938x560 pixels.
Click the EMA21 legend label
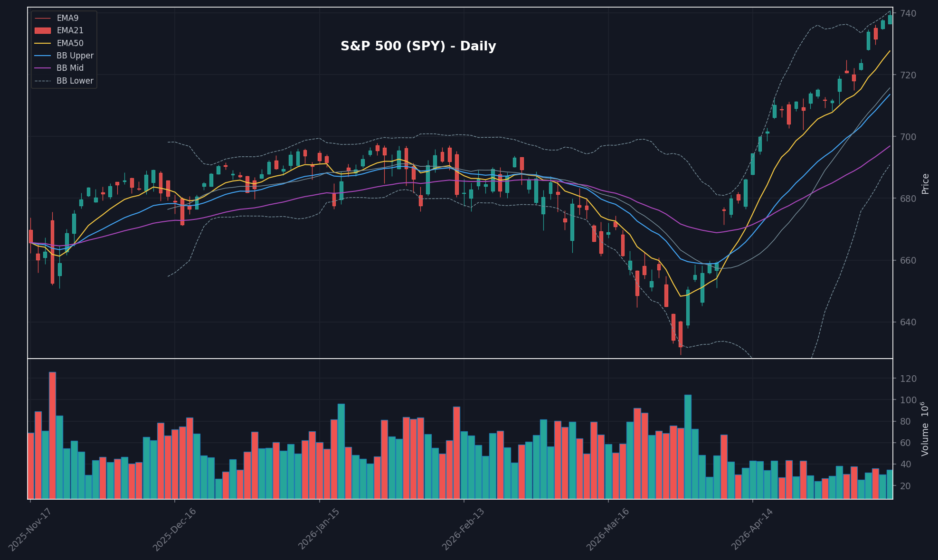coord(70,30)
